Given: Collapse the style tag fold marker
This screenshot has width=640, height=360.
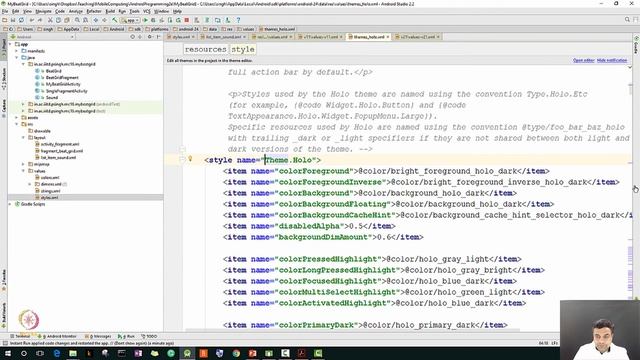Looking at the screenshot, I should coord(182,160).
